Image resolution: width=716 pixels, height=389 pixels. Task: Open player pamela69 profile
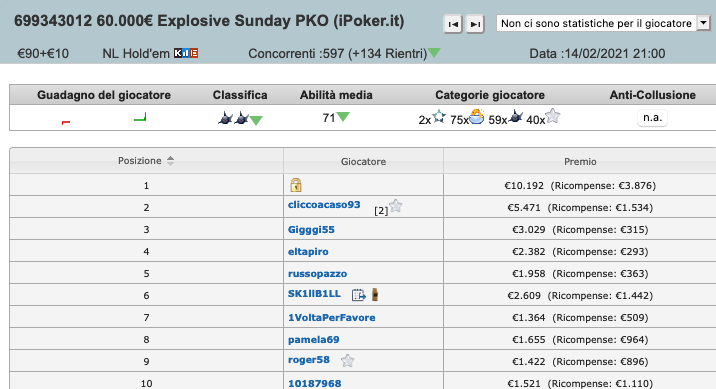313,340
